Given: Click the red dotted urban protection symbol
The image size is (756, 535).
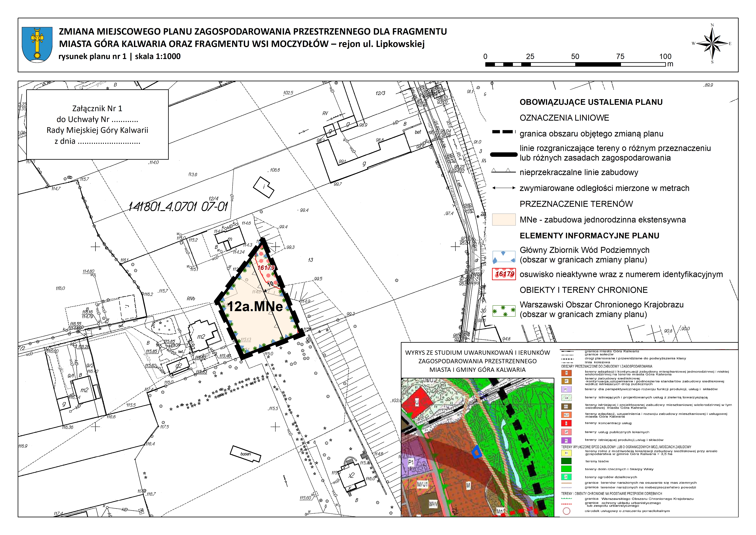Looking at the screenshot, I should coord(566,504).
